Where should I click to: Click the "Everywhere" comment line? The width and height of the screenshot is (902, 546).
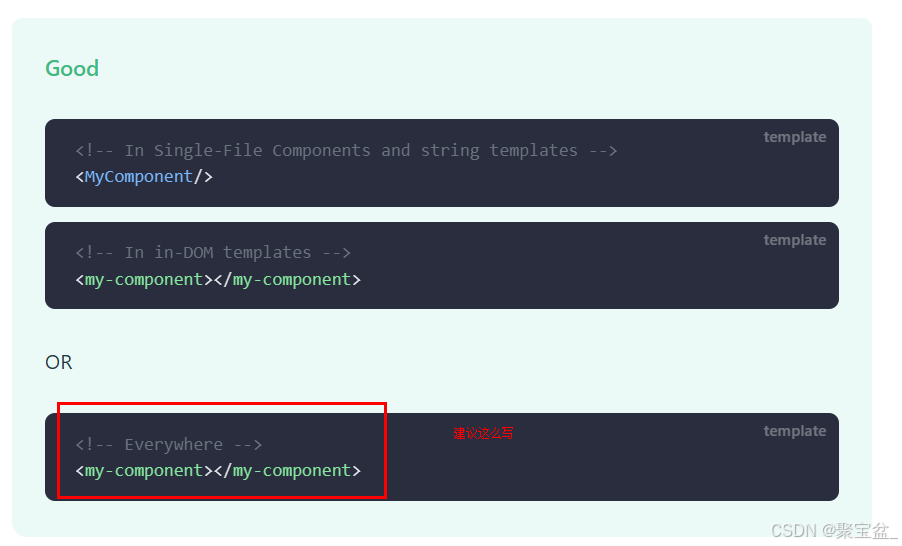[x=169, y=445]
